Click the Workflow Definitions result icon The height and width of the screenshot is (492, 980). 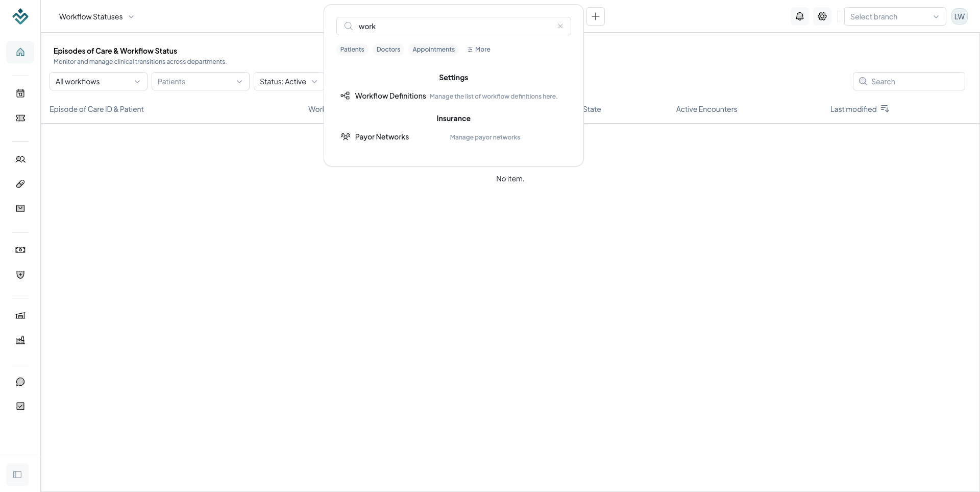pyautogui.click(x=346, y=96)
